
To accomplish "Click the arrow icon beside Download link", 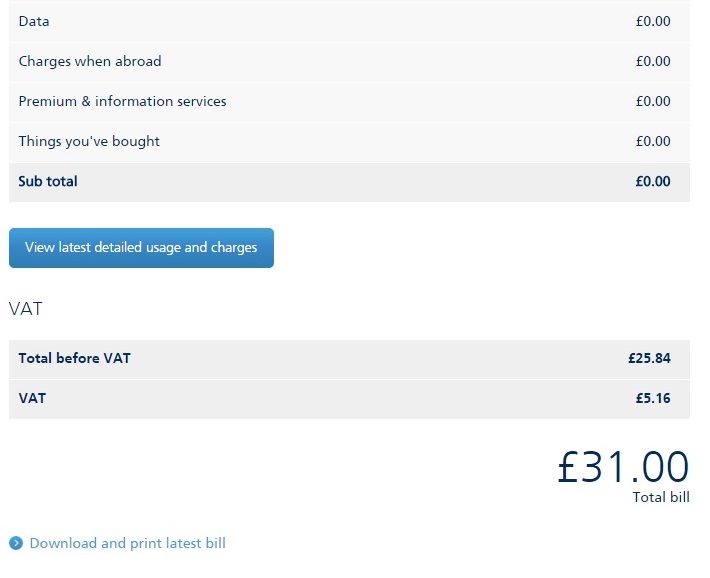I will (16, 543).
